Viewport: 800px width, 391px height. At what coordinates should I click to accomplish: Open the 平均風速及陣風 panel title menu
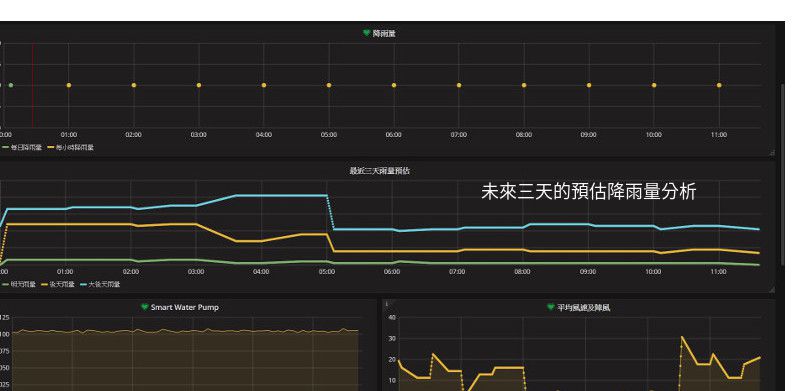584,307
